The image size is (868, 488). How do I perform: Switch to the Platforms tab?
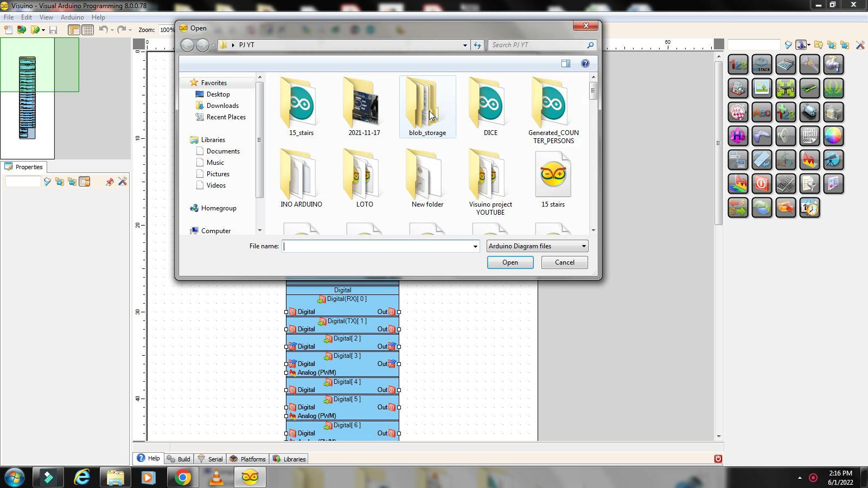click(x=247, y=459)
